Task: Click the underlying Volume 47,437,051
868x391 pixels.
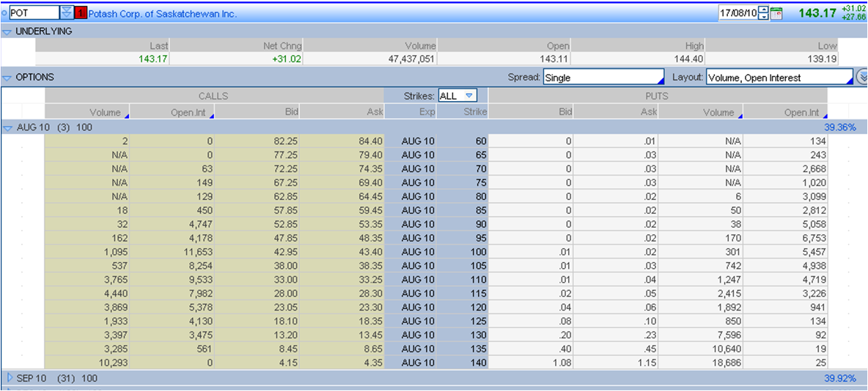Action: (413, 59)
